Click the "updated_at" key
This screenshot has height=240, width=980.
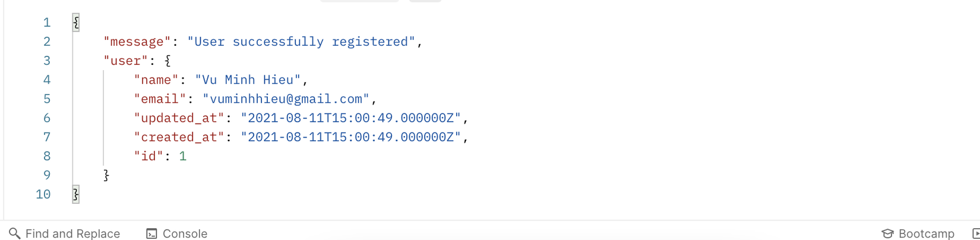pyautogui.click(x=179, y=118)
